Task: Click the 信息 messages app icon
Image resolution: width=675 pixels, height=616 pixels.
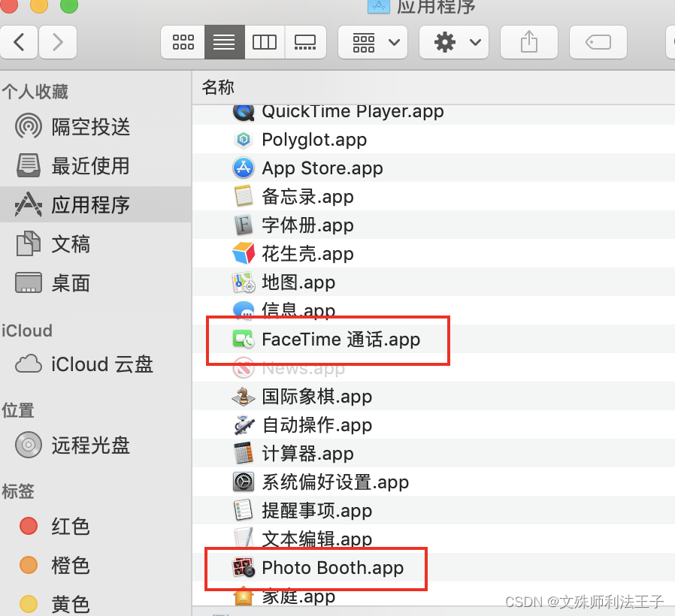Action: point(244,310)
